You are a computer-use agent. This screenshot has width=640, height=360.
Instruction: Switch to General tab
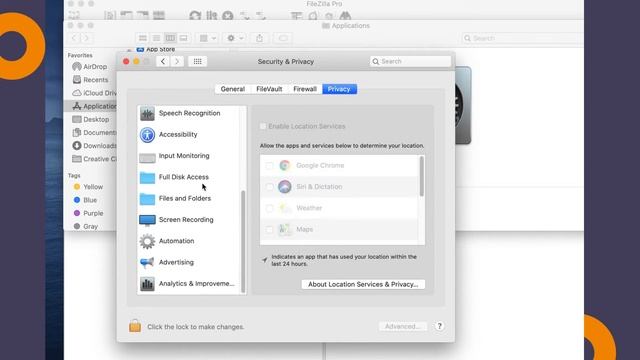(x=233, y=89)
